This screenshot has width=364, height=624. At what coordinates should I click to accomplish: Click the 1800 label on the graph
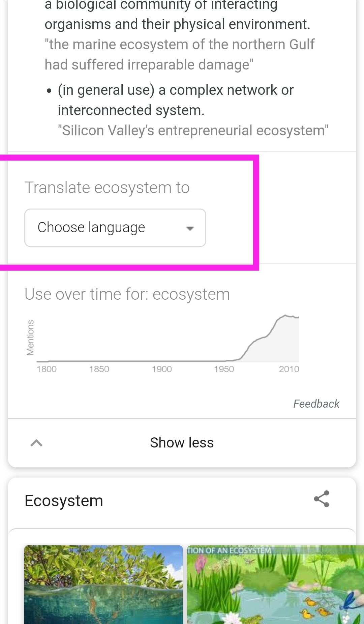(x=47, y=369)
